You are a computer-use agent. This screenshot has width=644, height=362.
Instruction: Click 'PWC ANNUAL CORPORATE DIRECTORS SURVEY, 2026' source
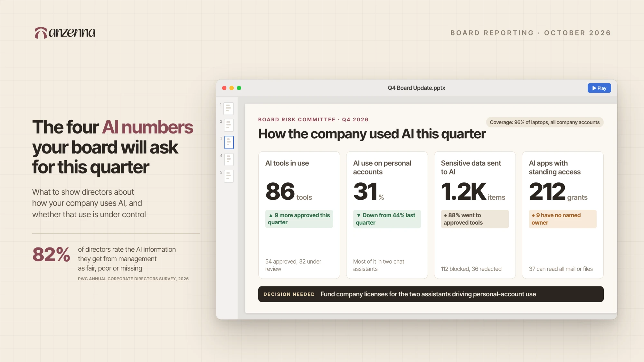click(133, 279)
